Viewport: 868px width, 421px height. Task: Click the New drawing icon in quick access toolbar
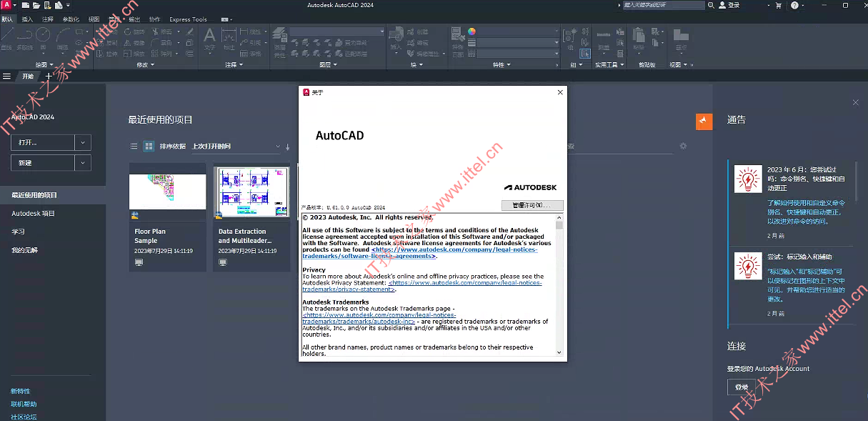point(26,5)
